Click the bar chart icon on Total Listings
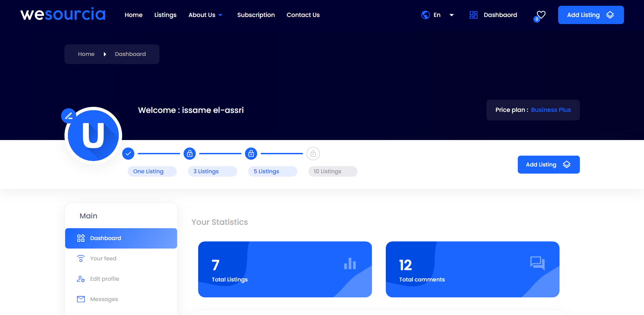Screen dimensions: 644x315 coord(350,263)
